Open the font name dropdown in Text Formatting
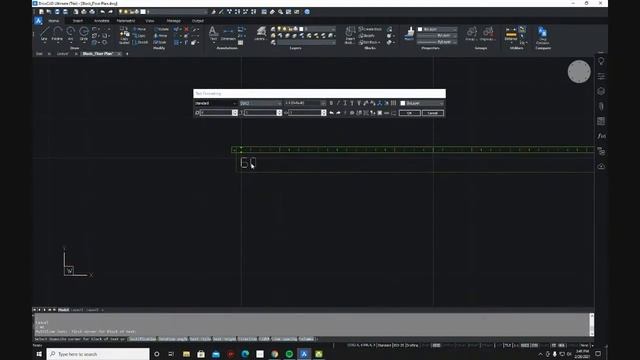640x360 pixels. [x=260, y=103]
